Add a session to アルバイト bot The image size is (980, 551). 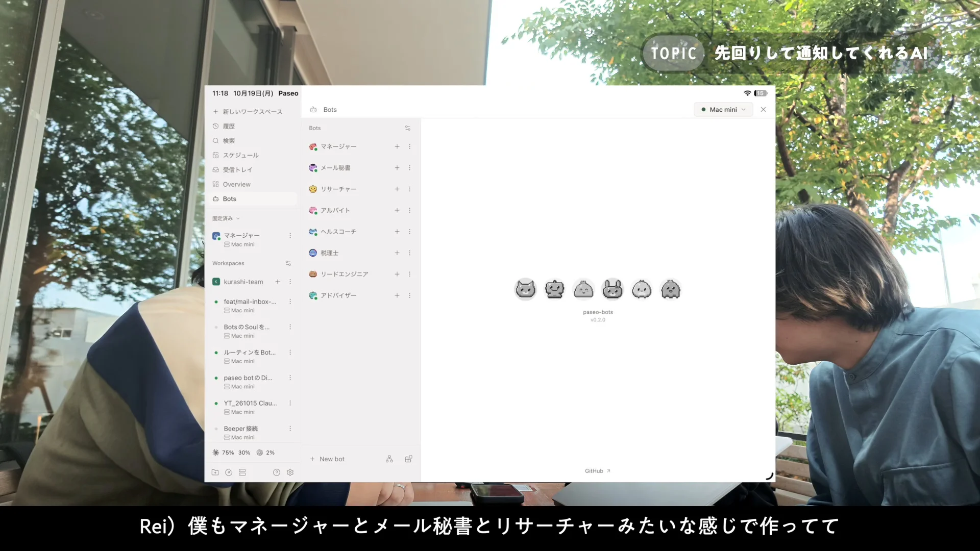pyautogui.click(x=397, y=210)
